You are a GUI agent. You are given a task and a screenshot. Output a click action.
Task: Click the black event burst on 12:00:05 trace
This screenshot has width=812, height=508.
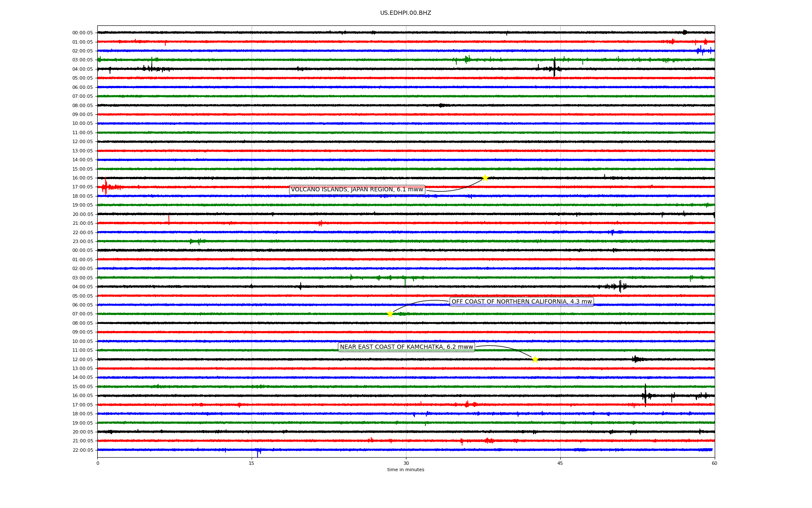pyautogui.click(x=636, y=359)
